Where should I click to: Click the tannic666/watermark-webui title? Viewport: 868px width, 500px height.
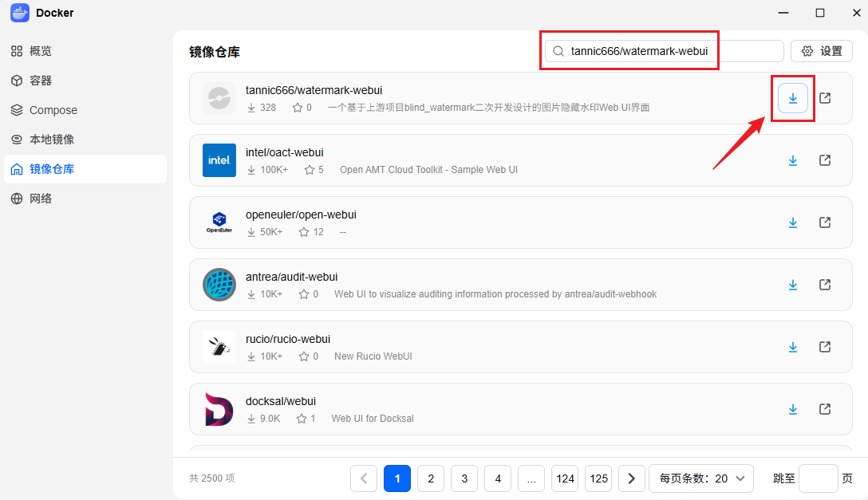314,90
